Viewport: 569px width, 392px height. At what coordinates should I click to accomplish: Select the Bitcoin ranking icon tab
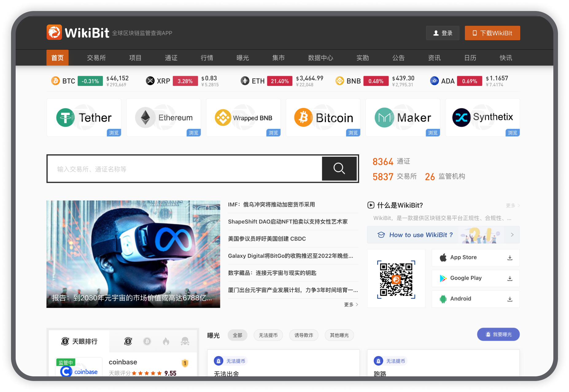click(147, 341)
